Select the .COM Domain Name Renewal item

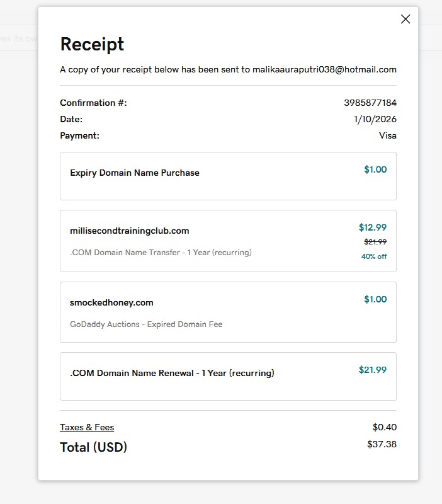[x=172, y=373]
